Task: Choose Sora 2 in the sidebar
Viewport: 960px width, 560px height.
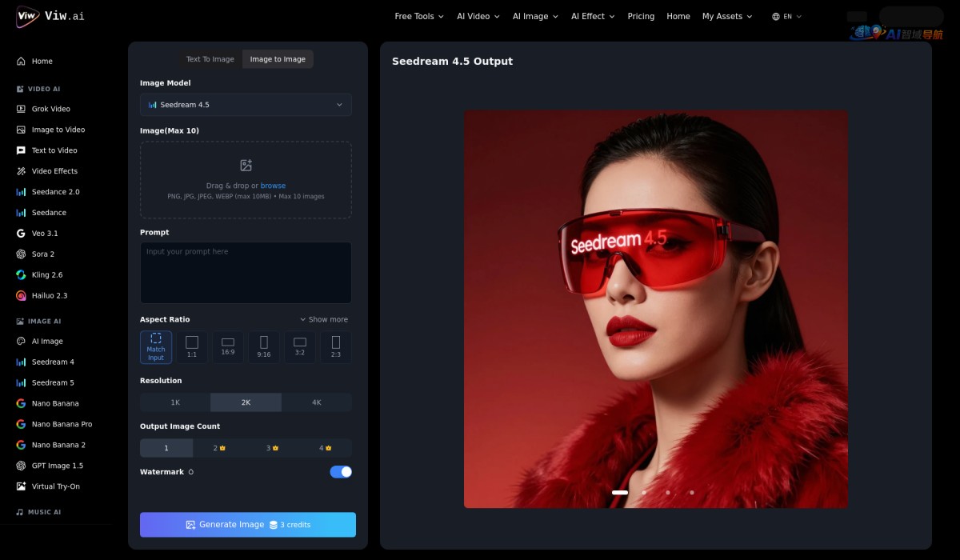Action: click(x=42, y=254)
